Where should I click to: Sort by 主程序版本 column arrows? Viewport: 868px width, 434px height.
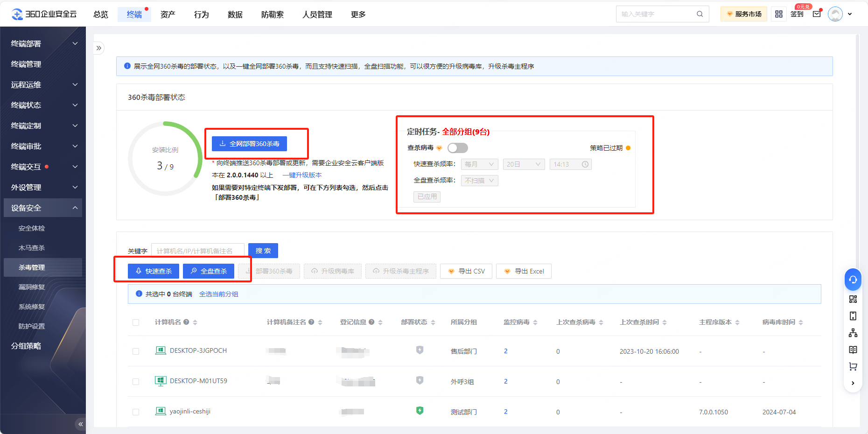pyautogui.click(x=737, y=322)
